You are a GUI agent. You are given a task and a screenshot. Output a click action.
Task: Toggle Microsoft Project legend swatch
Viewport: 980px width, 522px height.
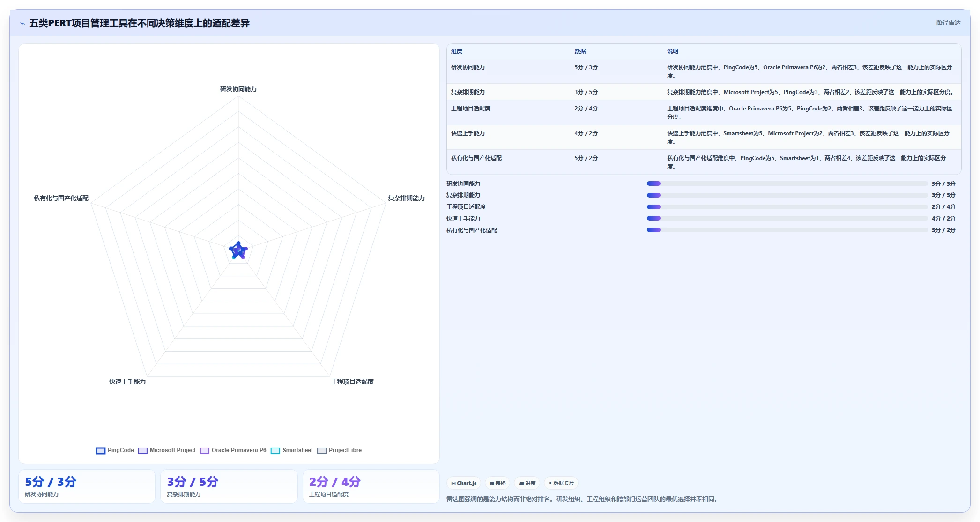click(x=142, y=451)
